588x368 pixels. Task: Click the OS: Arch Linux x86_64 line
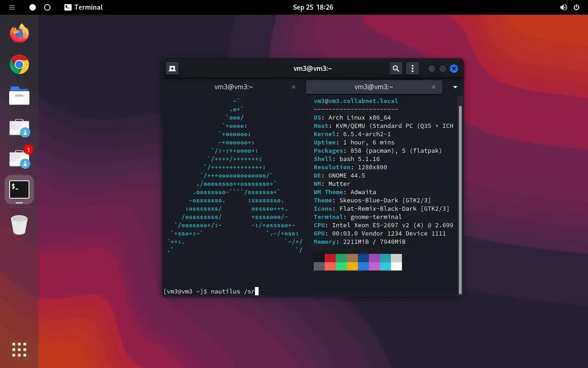coord(352,118)
